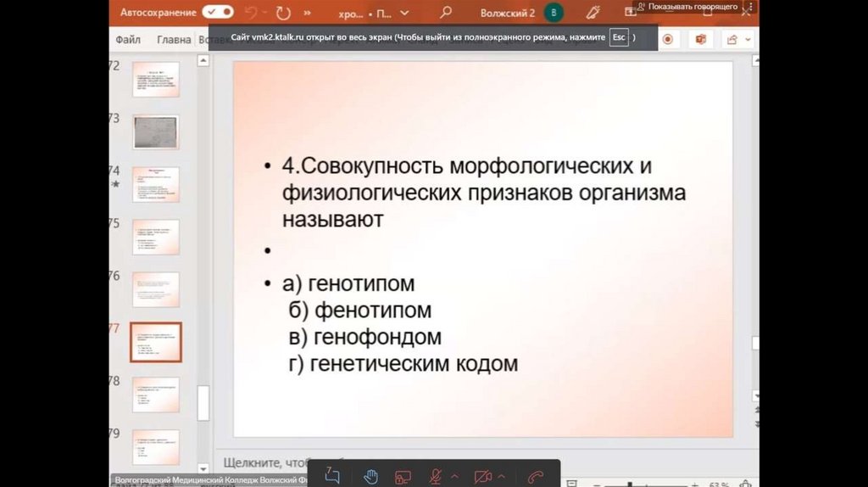868x487 pixels.
Task: Click answer г) генетическим кодом
Action: [403, 364]
